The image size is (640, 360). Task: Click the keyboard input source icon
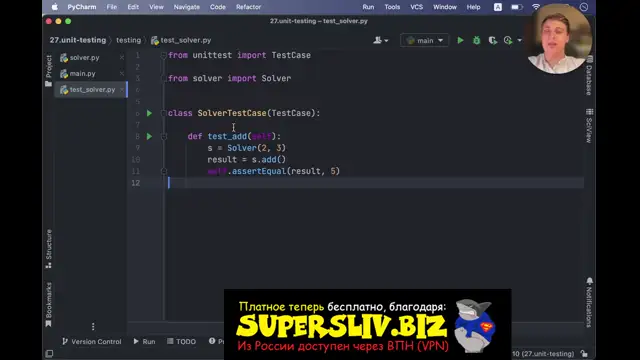498,7
